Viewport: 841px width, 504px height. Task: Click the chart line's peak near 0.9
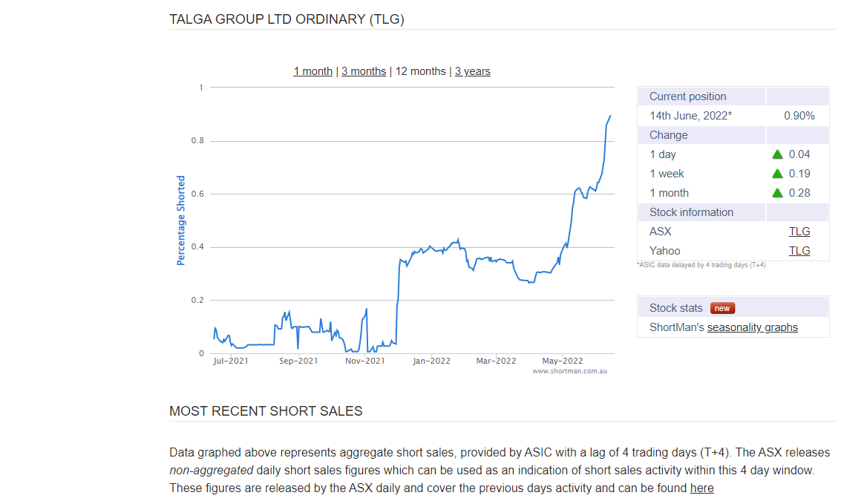[610, 116]
